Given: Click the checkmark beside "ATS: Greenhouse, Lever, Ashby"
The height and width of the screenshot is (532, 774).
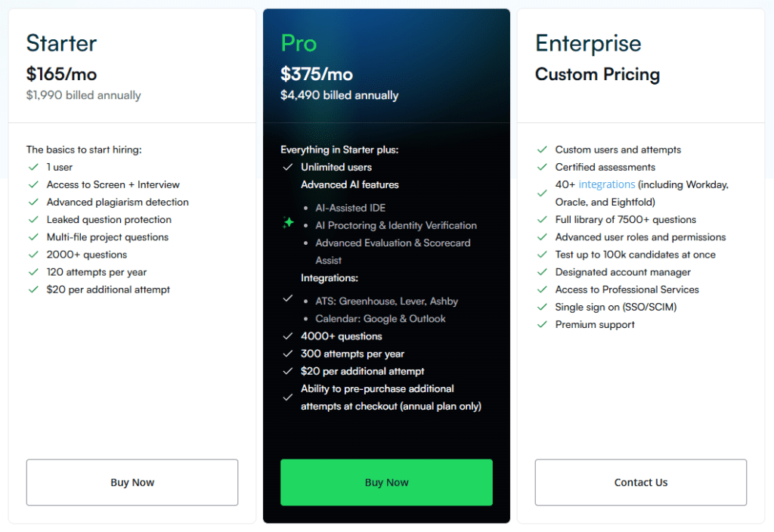Looking at the screenshot, I should (x=288, y=298).
